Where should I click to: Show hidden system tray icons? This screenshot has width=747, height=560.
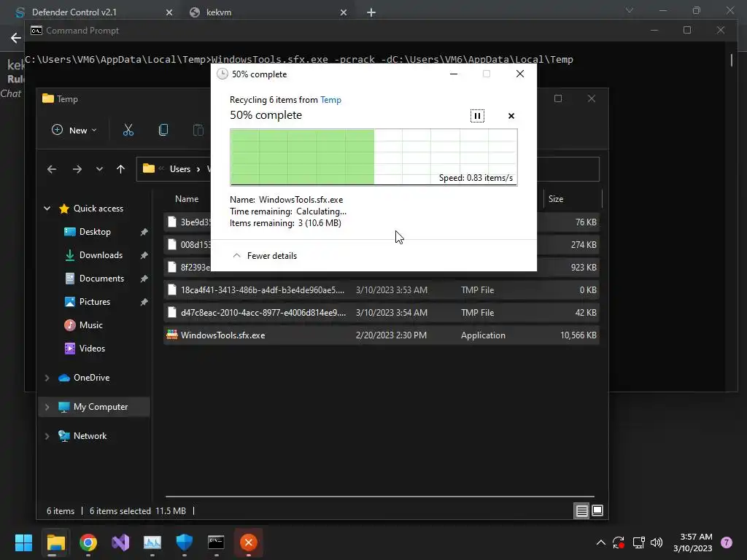click(601, 542)
